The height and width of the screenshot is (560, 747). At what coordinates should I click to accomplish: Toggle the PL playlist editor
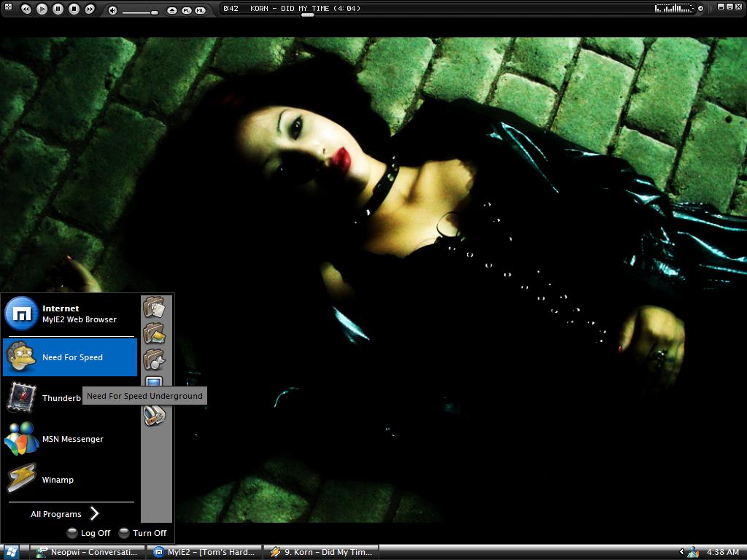pyautogui.click(x=186, y=10)
